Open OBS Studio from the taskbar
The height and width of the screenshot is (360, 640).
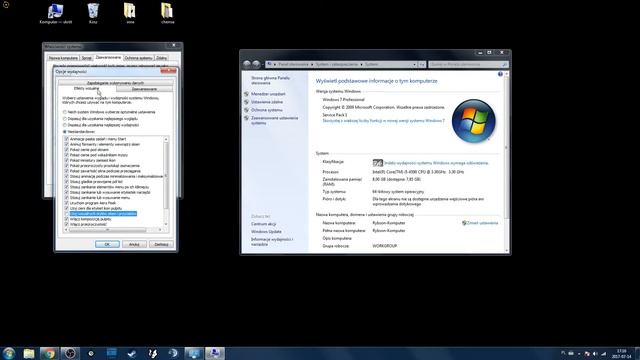(x=70, y=353)
